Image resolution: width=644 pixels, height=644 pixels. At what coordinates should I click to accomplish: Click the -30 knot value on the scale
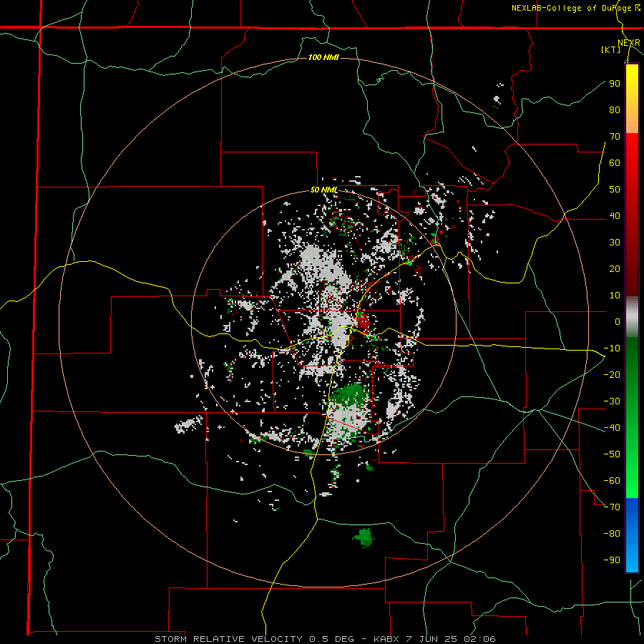point(612,401)
